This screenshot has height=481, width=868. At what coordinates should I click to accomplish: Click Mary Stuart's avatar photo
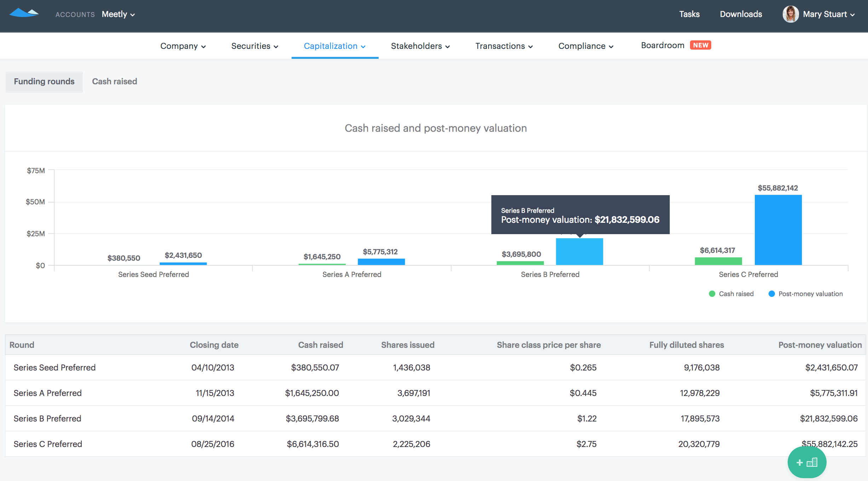[790, 14]
